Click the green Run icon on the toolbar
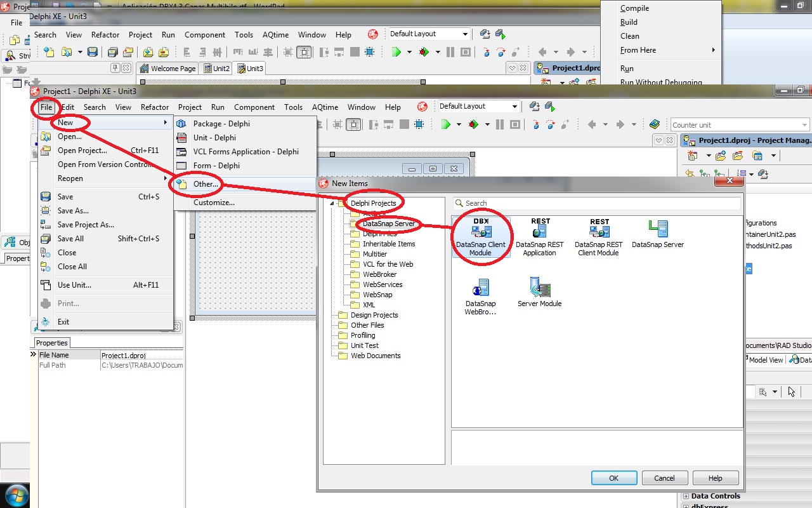The height and width of the screenshot is (508, 812). point(446,124)
